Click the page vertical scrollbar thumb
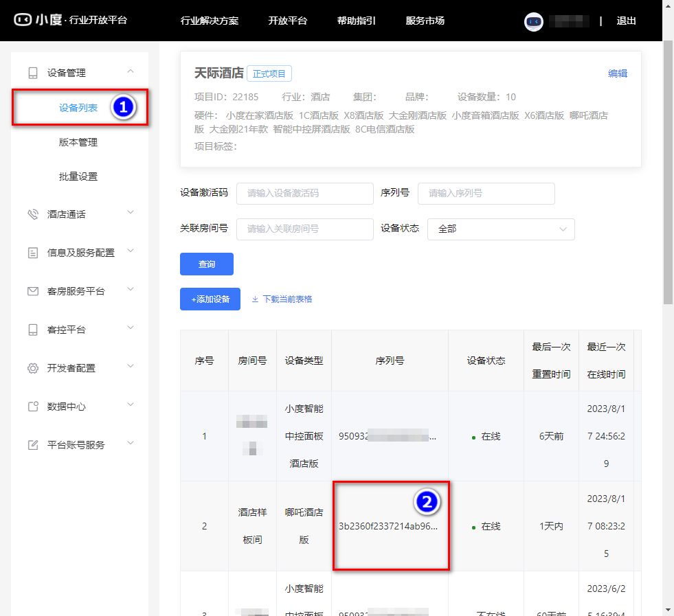This screenshot has height=616, width=674. (668, 172)
